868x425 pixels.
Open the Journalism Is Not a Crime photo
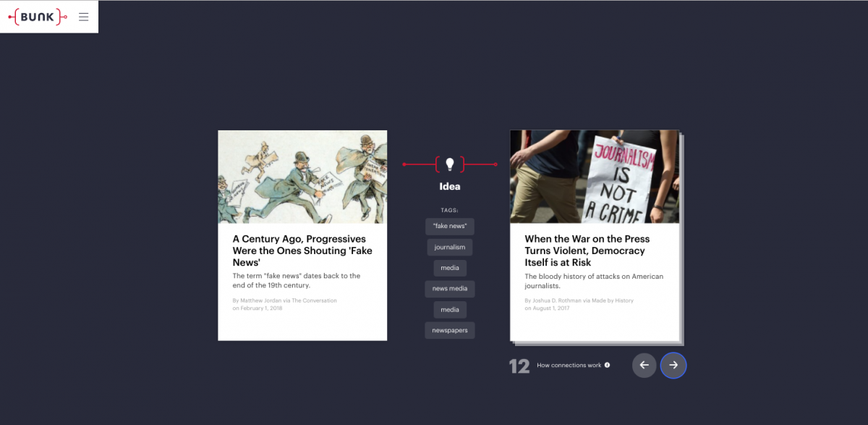[595, 177]
